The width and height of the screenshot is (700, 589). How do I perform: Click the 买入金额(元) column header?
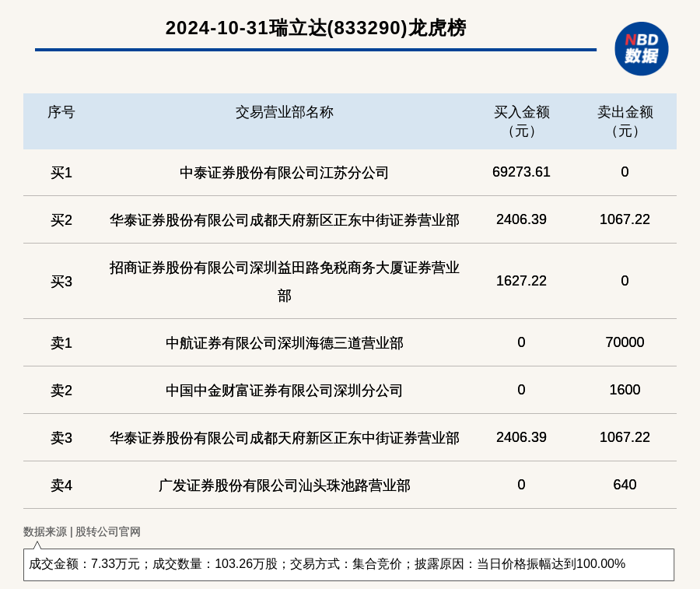point(521,121)
